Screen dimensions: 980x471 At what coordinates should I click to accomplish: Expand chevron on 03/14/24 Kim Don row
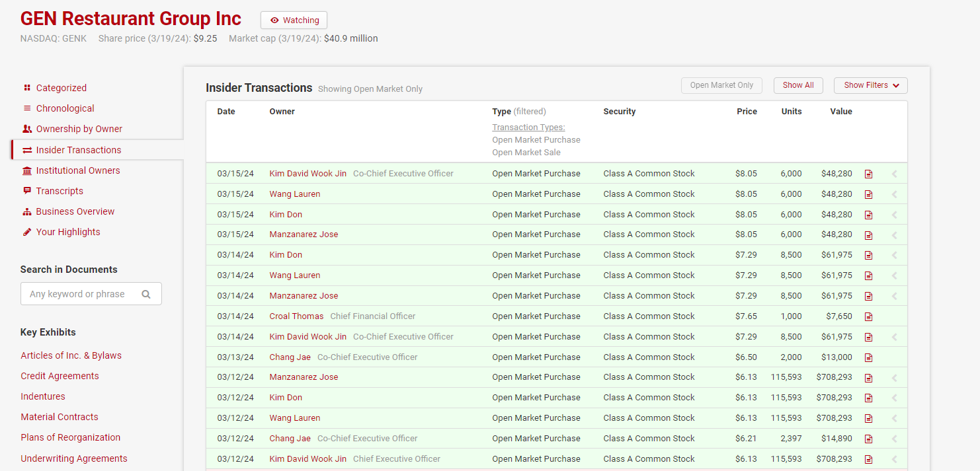pyautogui.click(x=895, y=255)
